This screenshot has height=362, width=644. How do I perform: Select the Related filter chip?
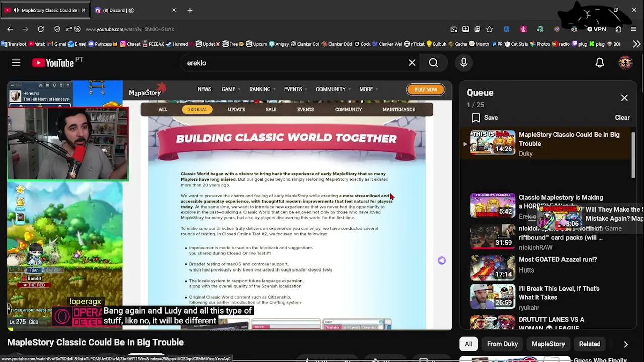coord(590,344)
